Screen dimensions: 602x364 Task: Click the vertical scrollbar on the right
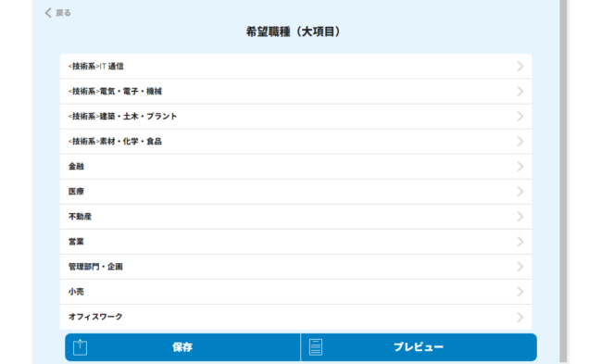click(x=563, y=181)
